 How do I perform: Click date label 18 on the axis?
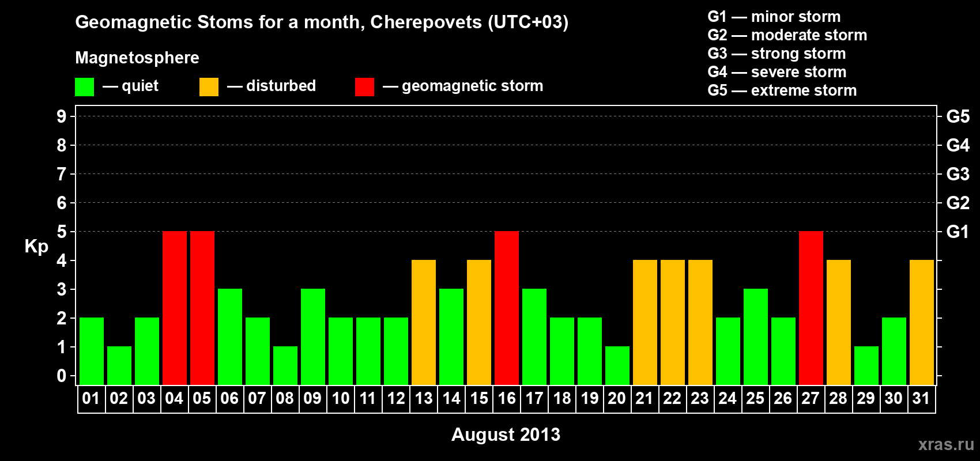click(x=562, y=399)
